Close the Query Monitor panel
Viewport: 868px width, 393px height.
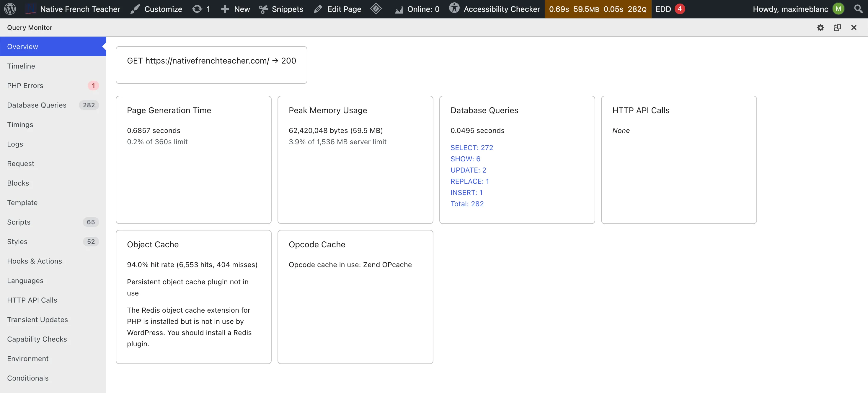tap(854, 28)
